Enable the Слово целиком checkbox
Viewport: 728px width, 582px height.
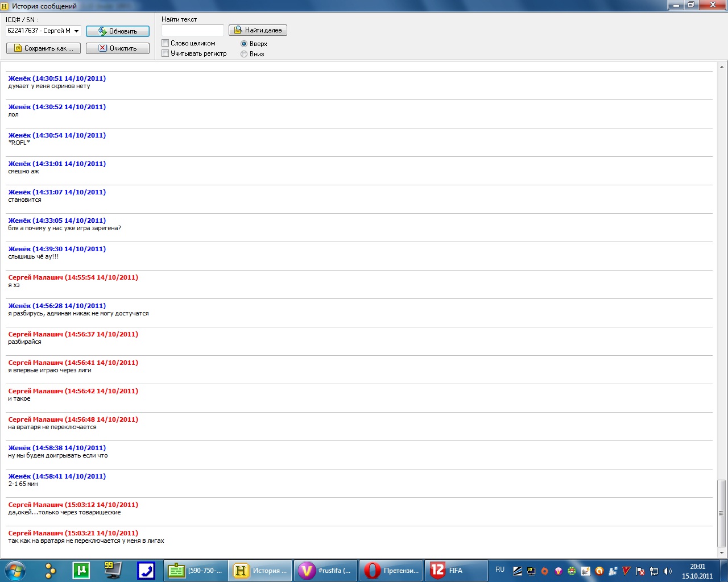point(166,43)
